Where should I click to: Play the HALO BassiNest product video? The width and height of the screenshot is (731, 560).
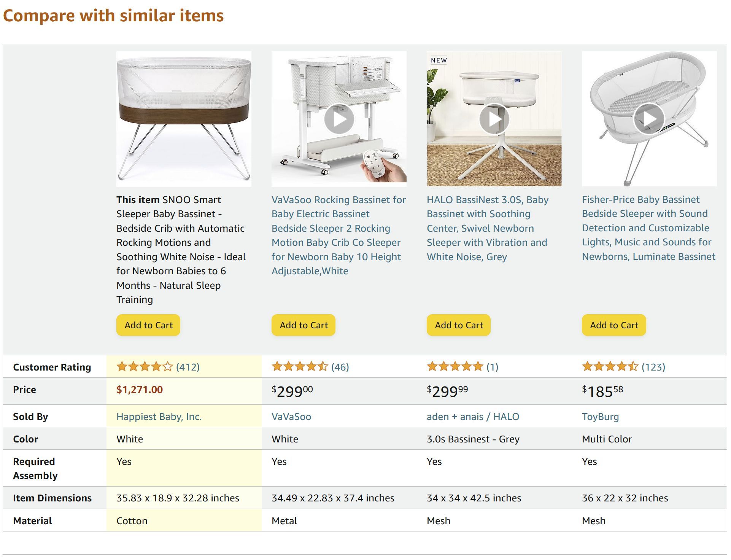click(494, 119)
